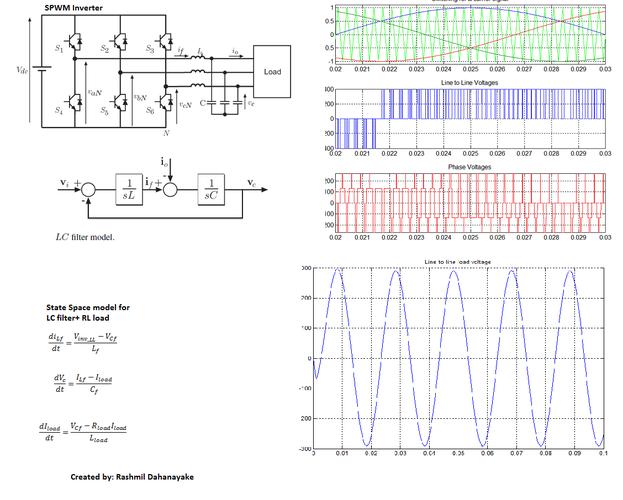Click the Created by Rashmil Dahanayake text
This screenshot has width=623, height=500.
click(x=132, y=477)
